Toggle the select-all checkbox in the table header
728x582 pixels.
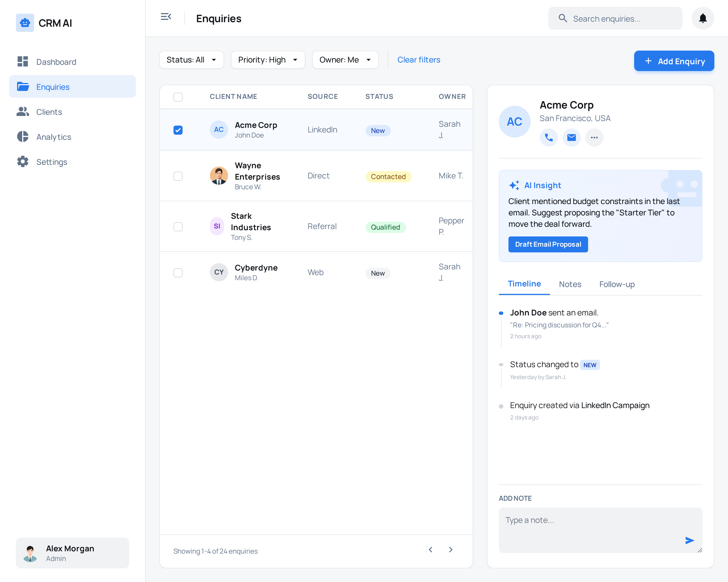[178, 97]
